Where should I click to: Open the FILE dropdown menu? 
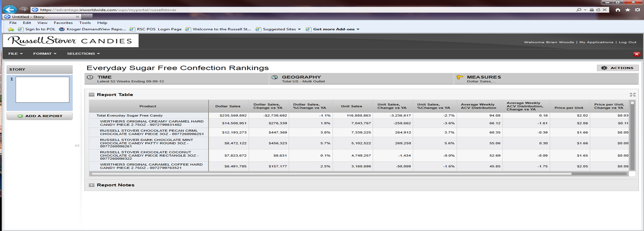pos(15,54)
